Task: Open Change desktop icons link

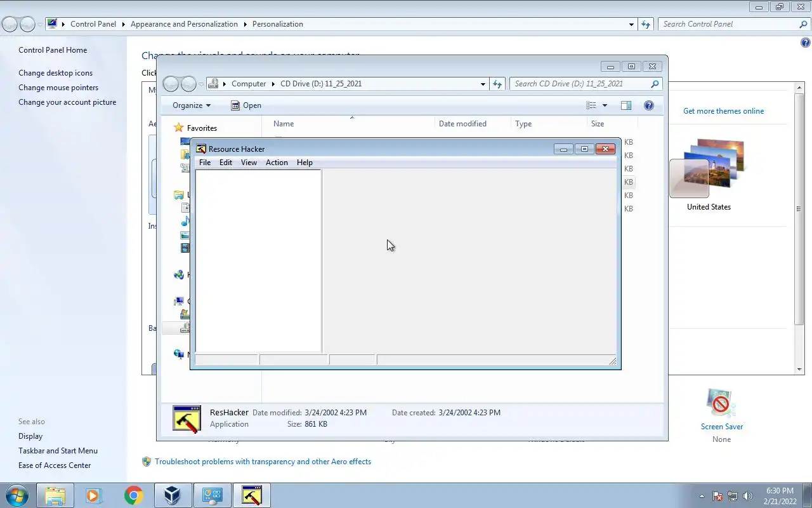Action: pos(55,73)
